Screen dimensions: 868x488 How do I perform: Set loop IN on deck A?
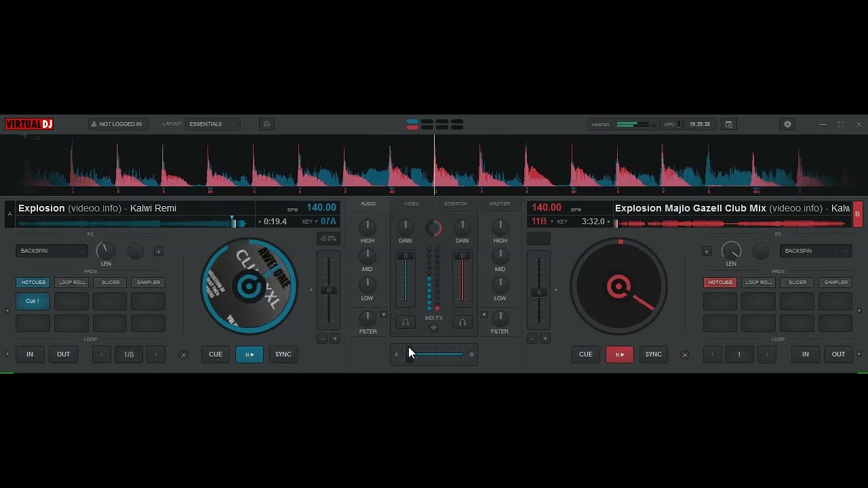(30, 354)
